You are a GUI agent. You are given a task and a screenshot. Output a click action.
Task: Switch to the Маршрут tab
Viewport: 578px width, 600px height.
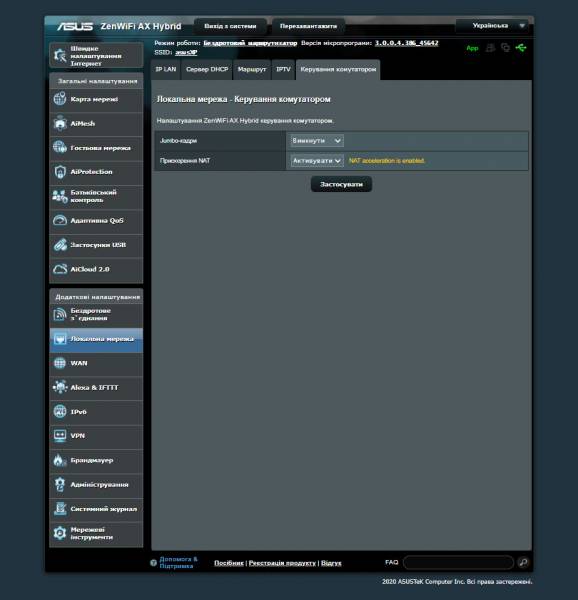[252, 69]
